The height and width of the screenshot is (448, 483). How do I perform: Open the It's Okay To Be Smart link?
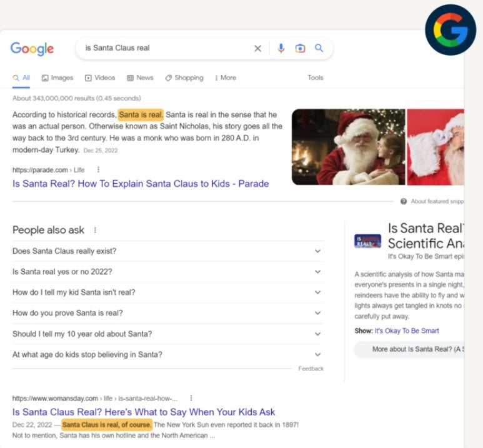coord(407,331)
